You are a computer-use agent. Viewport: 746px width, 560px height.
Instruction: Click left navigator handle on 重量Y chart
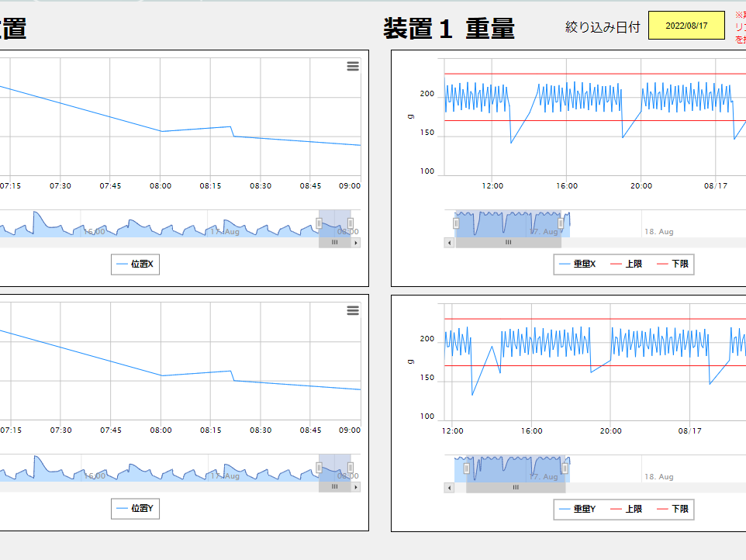[x=466, y=468]
